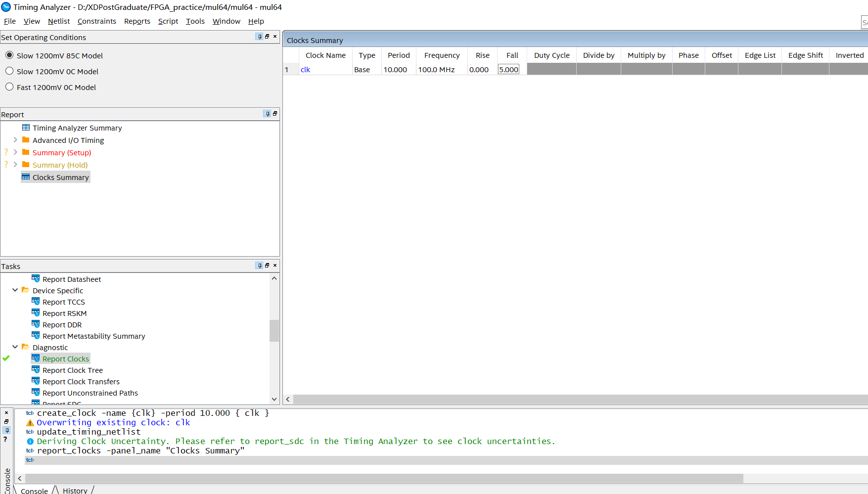This screenshot has width=868, height=494.
Task: Select Fast 1200mV 0C Model
Action: tap(9, 87)
